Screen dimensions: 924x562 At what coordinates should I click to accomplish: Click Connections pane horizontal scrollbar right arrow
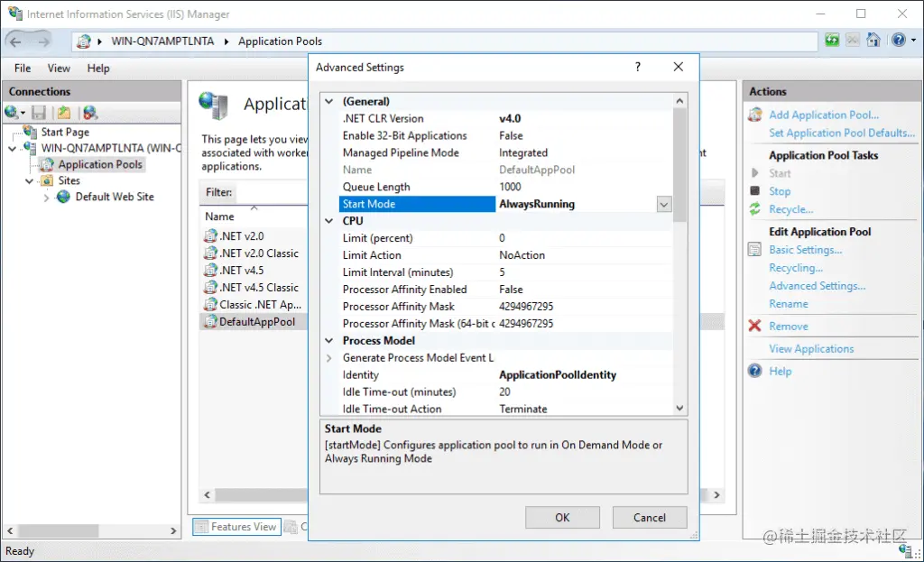point(173,530)
